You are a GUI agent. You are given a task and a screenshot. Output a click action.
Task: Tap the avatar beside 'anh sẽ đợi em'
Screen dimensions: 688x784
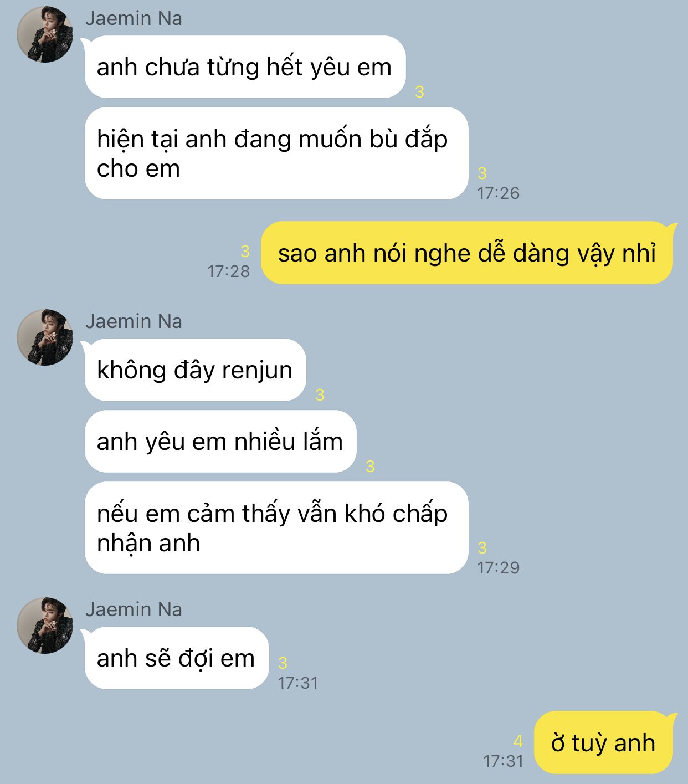click(x=45, y=626)
